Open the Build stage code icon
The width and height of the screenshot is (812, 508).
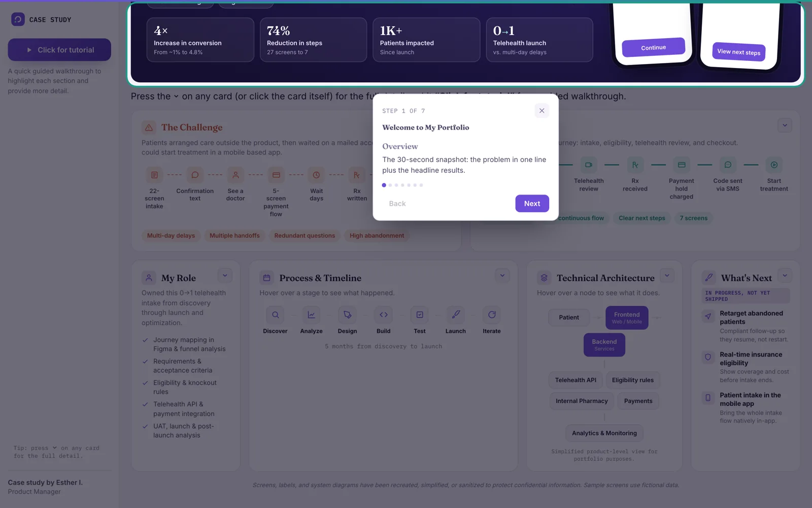click(384, 315)
